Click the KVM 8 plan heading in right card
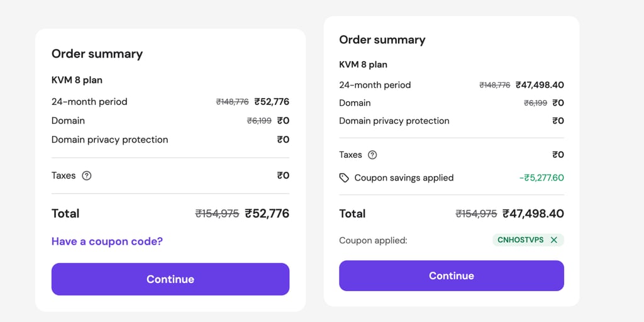The image size is (644, 322). tap(363, 65)
